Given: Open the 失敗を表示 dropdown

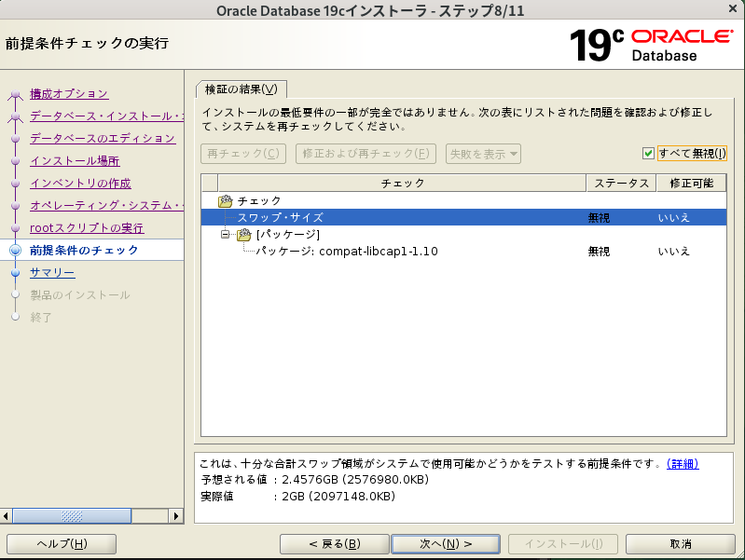Looking at the screenshot, I should 483,154.
